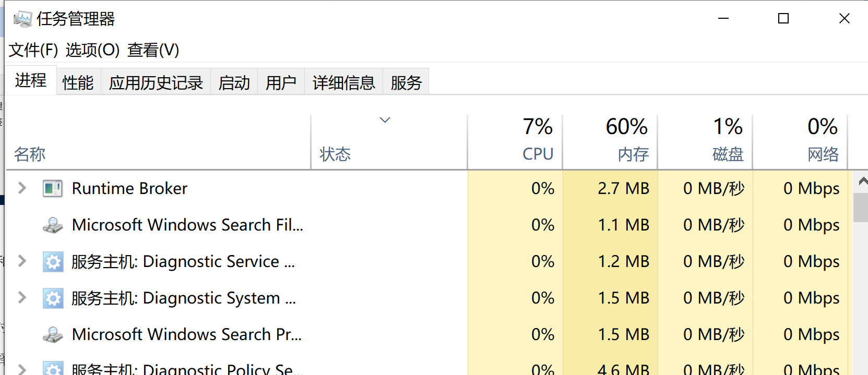Expand the Runtime Broker process group
This screenshot has width=868, height=375.
coord(22,188)
